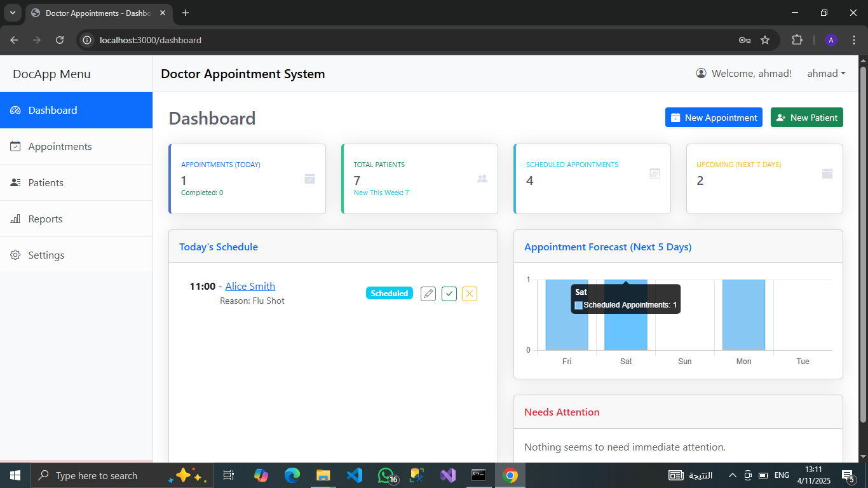Open the purple Visual Studio taskbar icon
This screenshot has width=868, height=488.
coord(448,475)
